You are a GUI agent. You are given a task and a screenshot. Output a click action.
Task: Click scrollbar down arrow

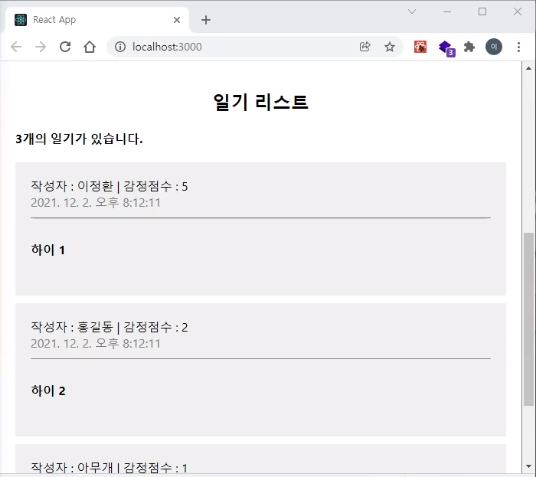pos(528,466)
